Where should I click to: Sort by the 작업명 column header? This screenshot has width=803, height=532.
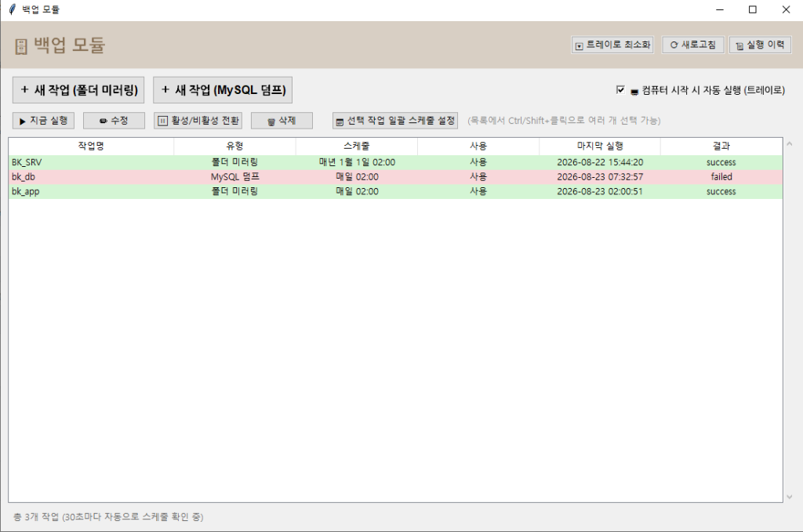(x=91, y=147)
